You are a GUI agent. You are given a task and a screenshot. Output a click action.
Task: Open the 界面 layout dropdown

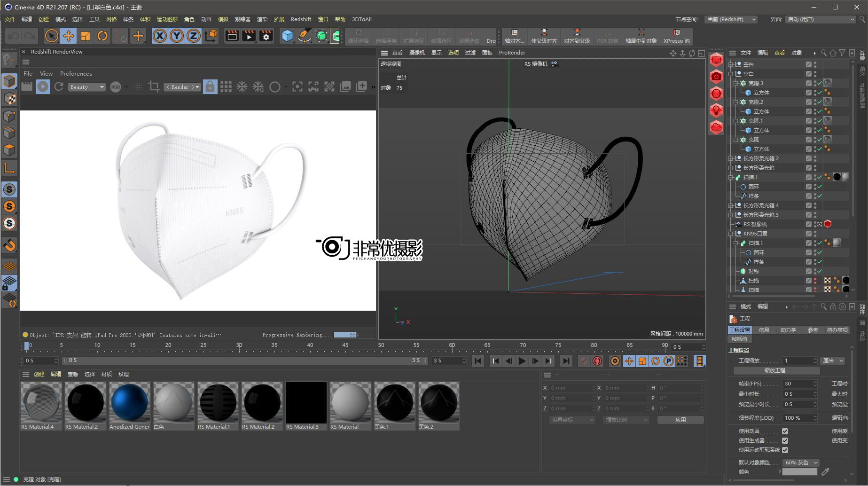point(820,19)
